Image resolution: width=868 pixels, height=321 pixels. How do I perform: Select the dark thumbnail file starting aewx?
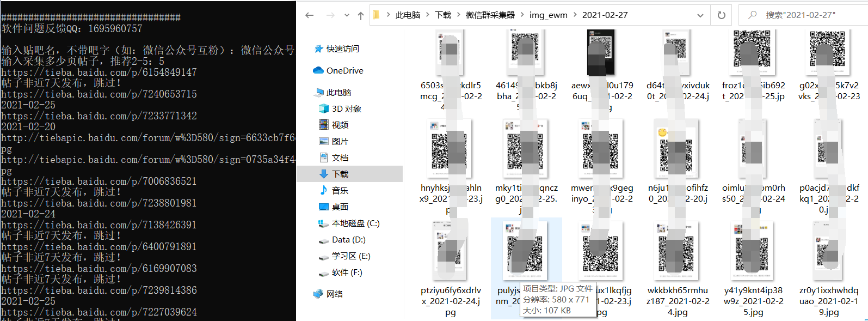pos(601,53)
